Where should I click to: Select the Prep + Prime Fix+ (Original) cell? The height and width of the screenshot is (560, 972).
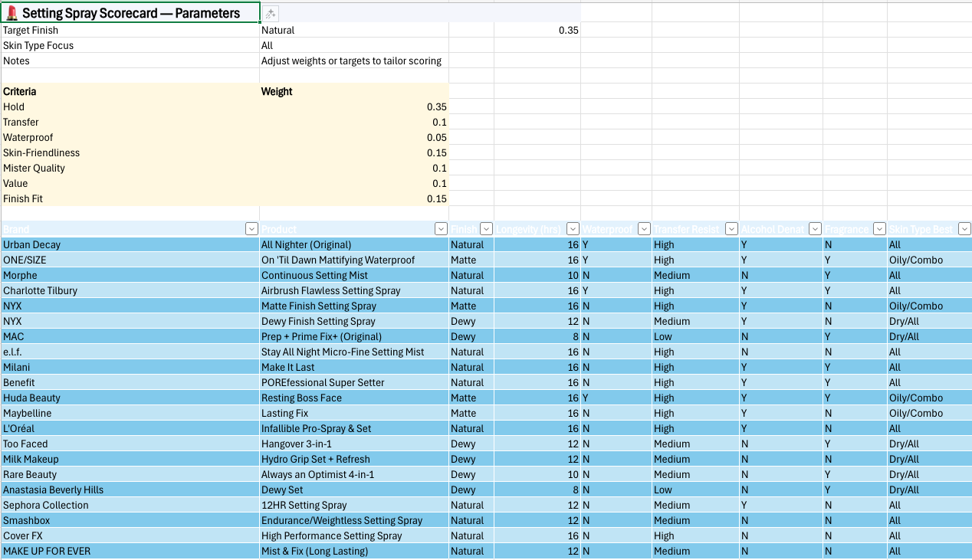point(354,336)
